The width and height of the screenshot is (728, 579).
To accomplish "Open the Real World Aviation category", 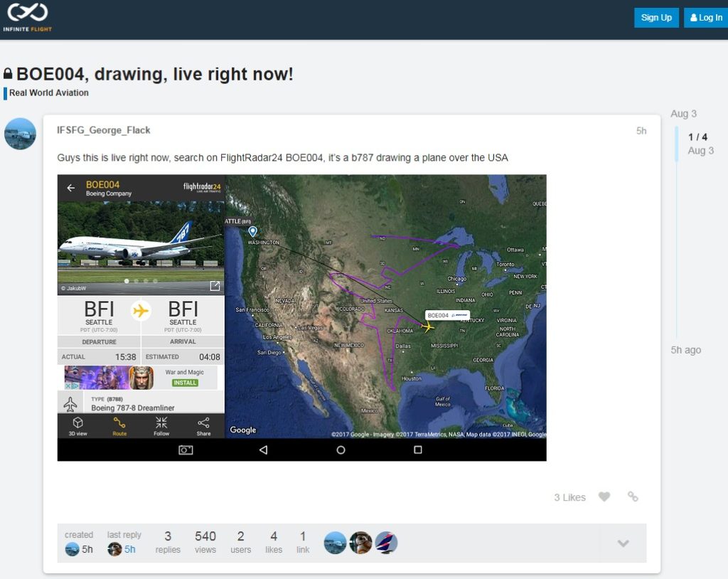I will (49, 93).
